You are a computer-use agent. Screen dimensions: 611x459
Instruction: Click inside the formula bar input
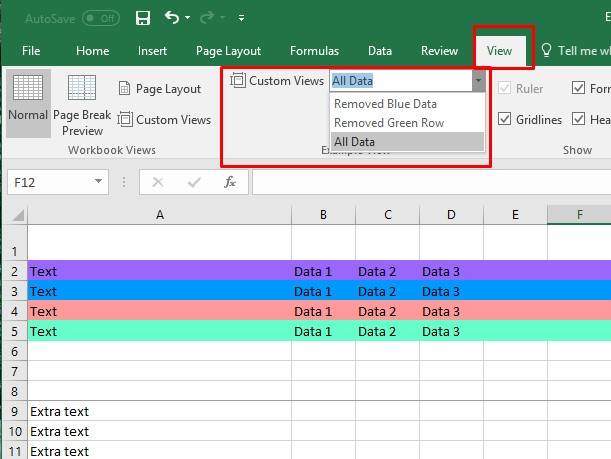[x=430, y=182]
